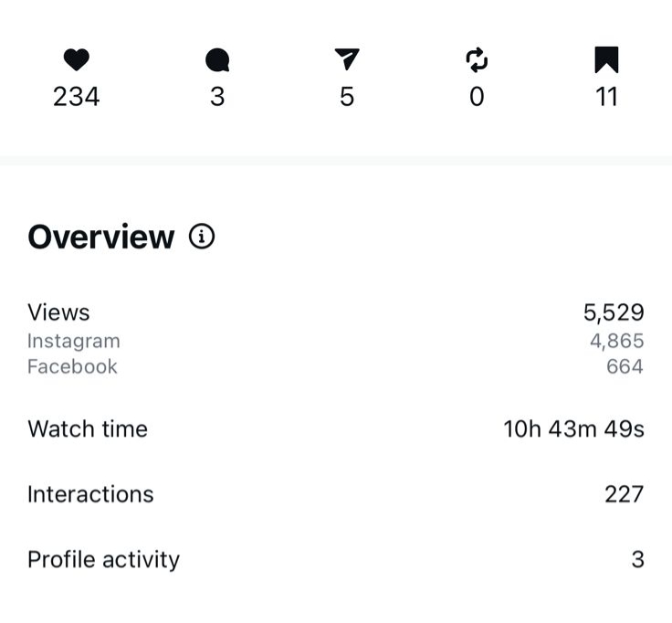The image size is (672, 623).
Task: Tap the comments speech bubble icon
Action: pyautogui.click(x=217, y=61)
